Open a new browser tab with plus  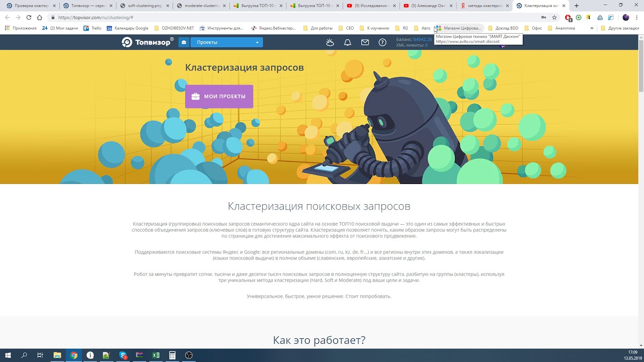coord(577,6)
